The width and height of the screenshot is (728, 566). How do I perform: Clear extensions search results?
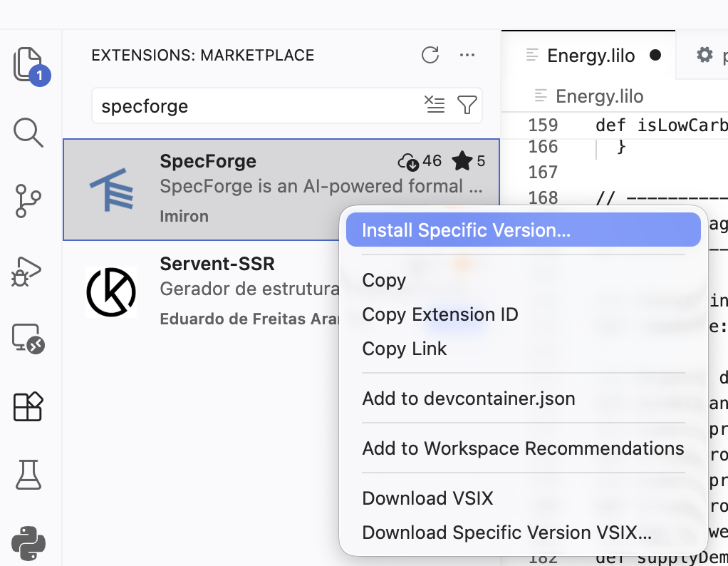(435, 105)
